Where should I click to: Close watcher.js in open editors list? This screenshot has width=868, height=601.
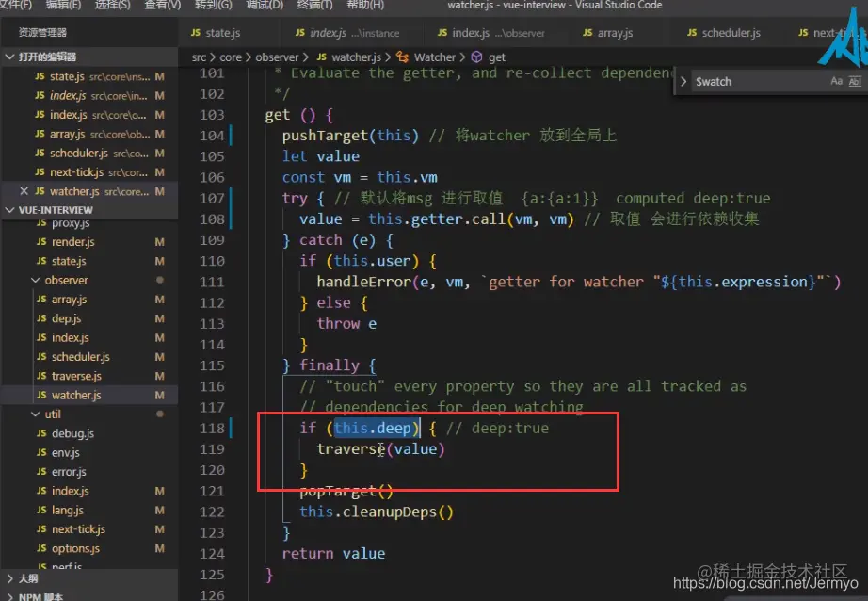click(24, 191)
